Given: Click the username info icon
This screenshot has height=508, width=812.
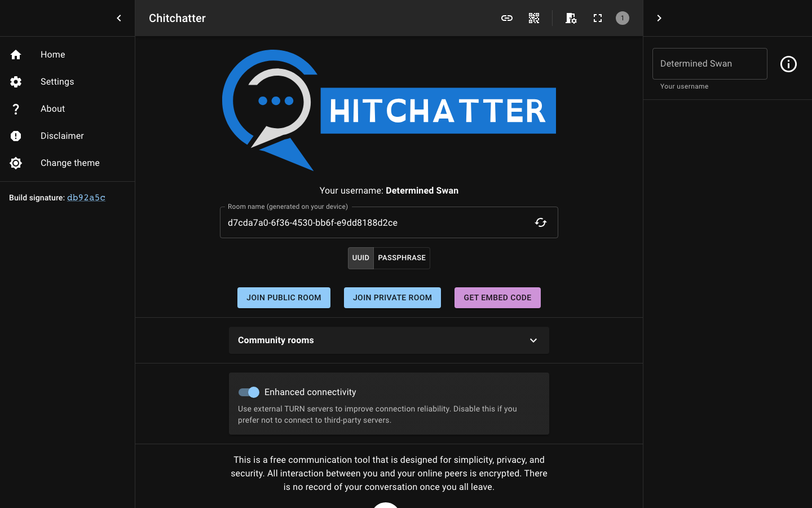Looking at the screenshot, I should pos(788,64).
